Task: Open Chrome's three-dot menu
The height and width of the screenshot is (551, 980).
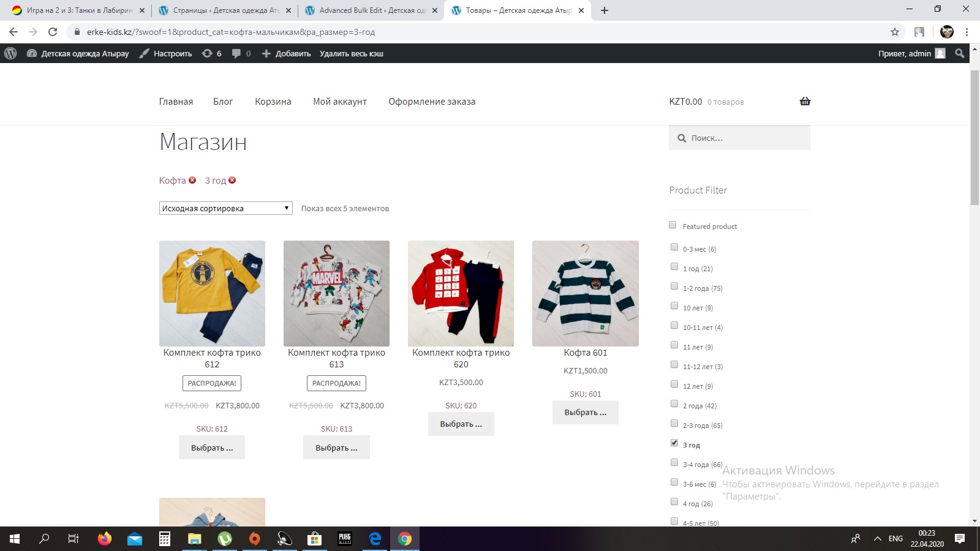Action: click(967, 32)
